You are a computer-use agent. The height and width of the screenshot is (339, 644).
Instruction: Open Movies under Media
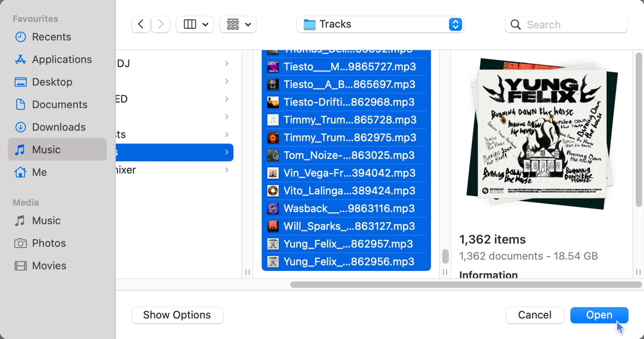pos(49,266)
